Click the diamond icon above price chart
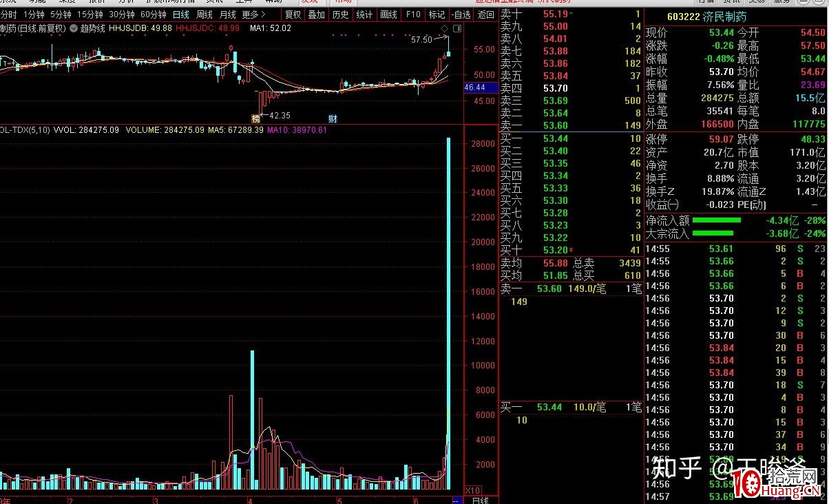 pyautogui.click(x=445, y=28)
